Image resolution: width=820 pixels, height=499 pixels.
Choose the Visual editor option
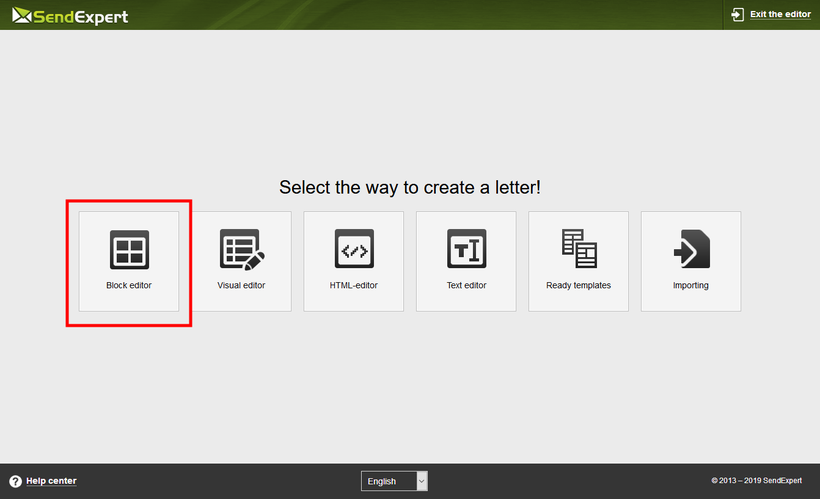242,262
